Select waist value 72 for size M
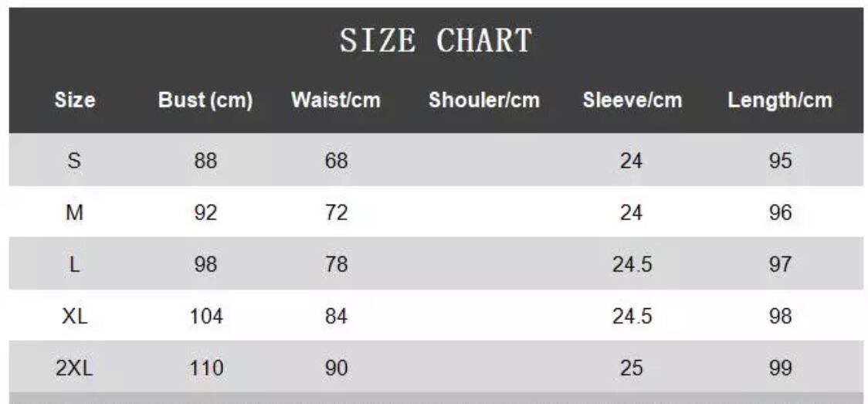Image resolution: width=868 pixels, height=404 pixels. point(336,212)
